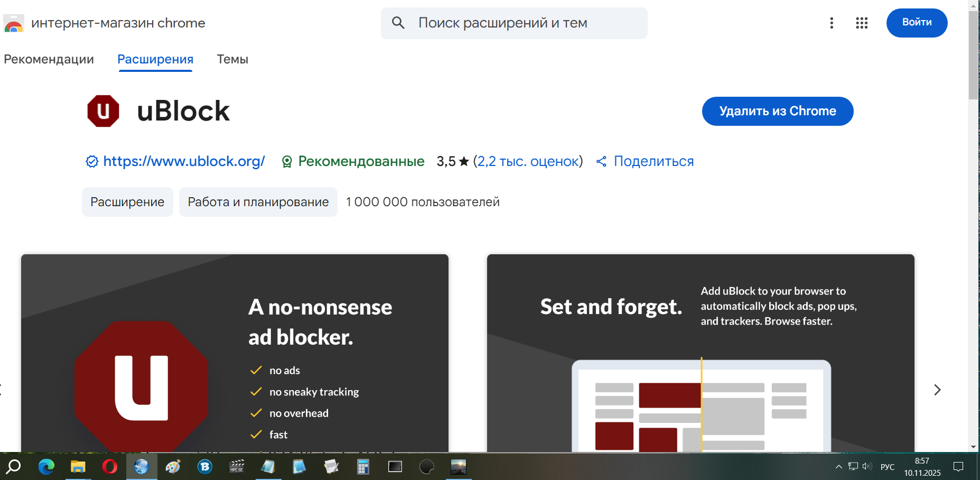This screenshot has height=480, width=980.
Task: Open the 'Set and forget' screenshot
Action: click(701, 353)
